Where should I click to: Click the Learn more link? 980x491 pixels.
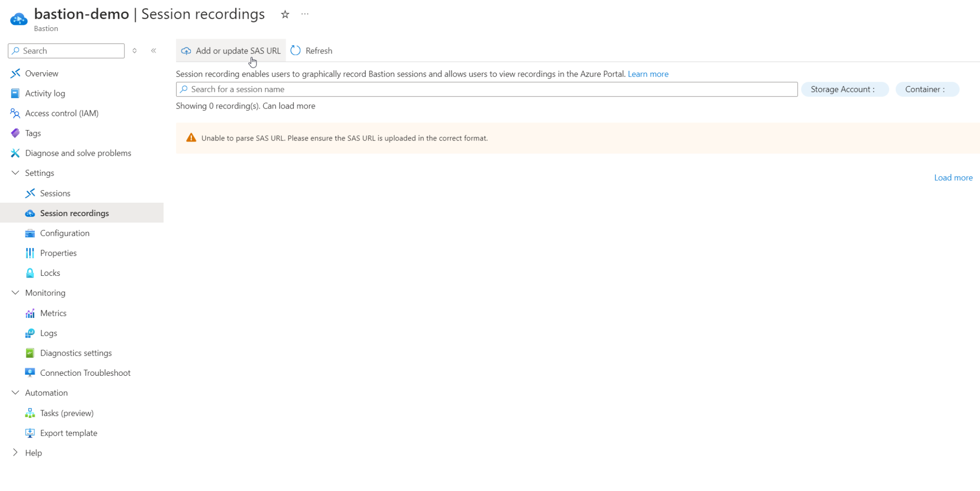pos(648,74)
